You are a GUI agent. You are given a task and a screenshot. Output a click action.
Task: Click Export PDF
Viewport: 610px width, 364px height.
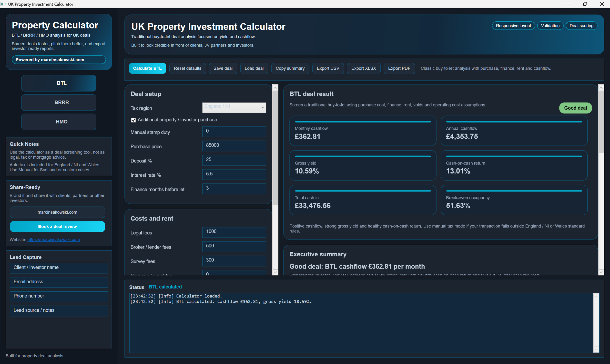coord(399,68)
